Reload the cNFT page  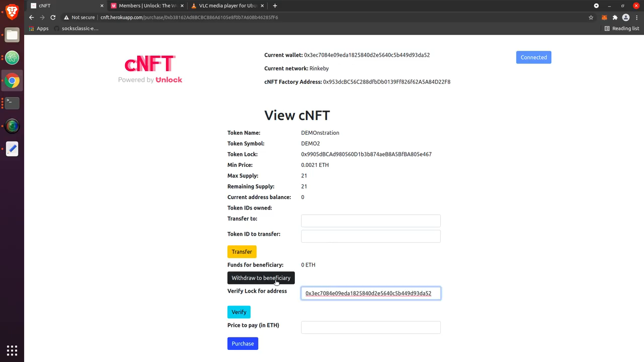53,17
